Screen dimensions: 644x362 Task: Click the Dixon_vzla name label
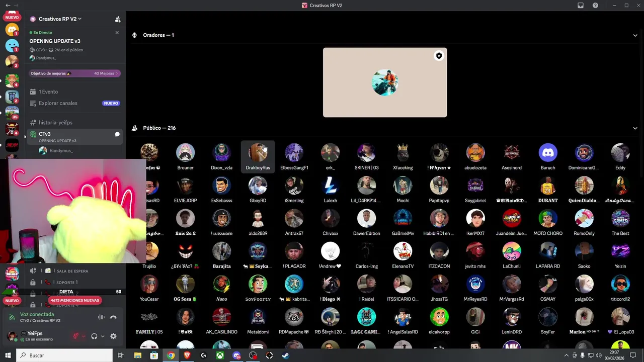point(221,168)
